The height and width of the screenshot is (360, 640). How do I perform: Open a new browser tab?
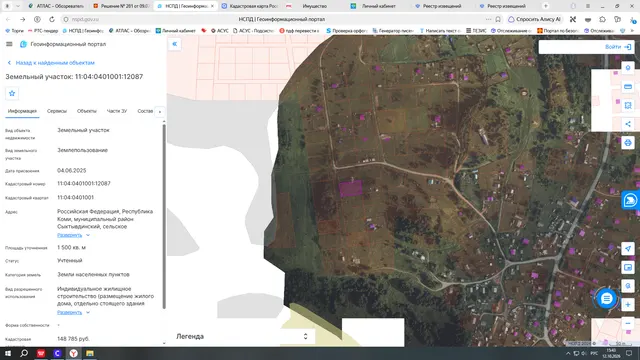pyautogui.click(x=546, y=6)
